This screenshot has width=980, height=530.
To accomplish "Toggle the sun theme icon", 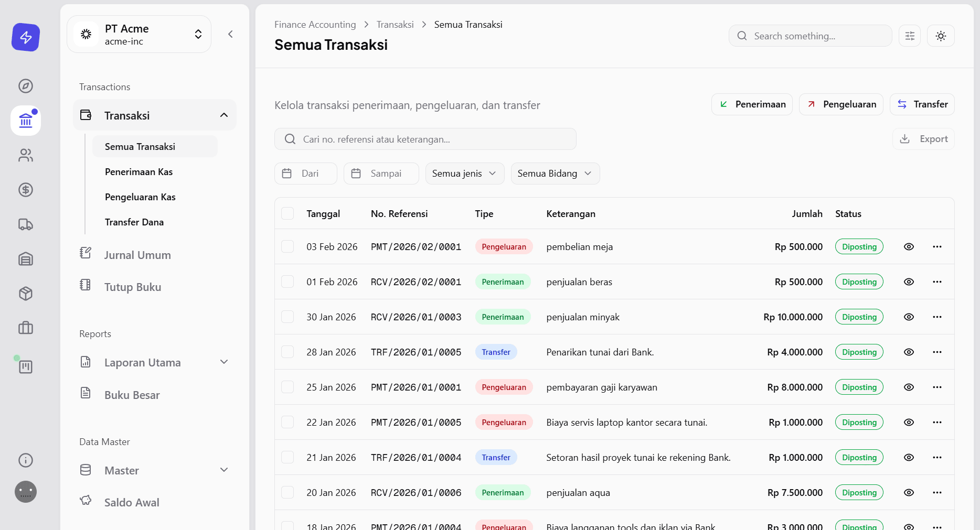I will (941, 36).
